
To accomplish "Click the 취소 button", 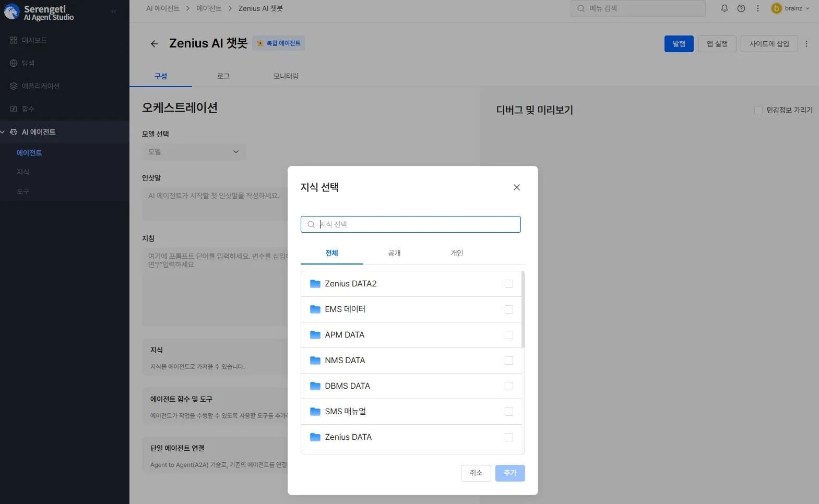I will coord(476,473).
